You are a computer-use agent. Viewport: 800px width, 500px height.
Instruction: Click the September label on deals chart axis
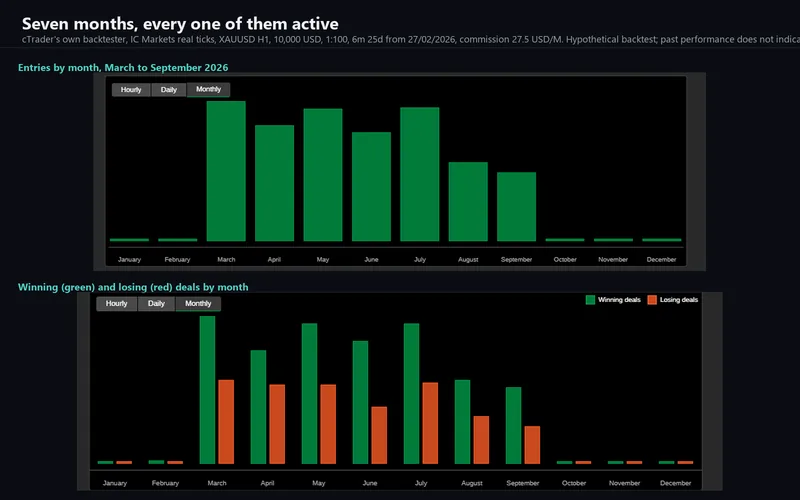tap(523, 483)
